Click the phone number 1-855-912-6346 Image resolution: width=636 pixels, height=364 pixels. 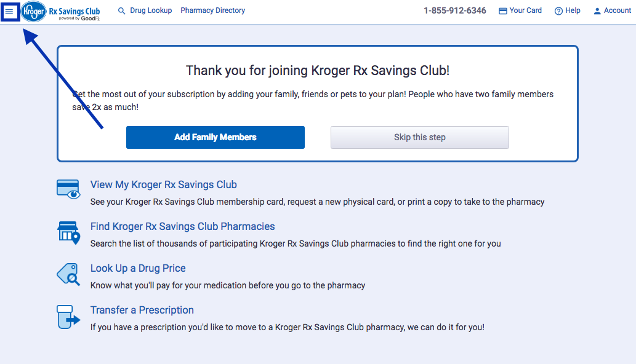point(454,10)
